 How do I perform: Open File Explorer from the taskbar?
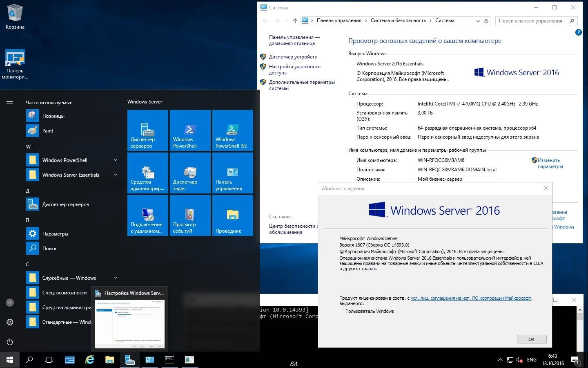[x=109, y=360]
